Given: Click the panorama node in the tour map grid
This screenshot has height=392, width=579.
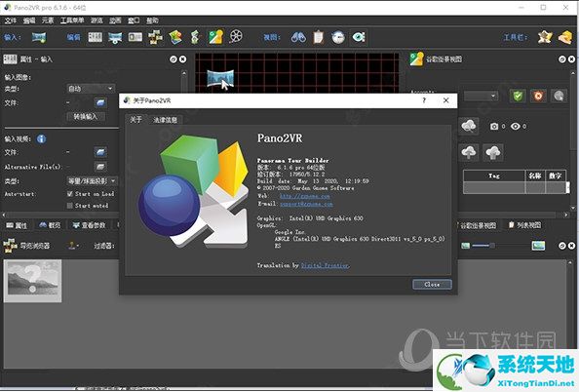Looking at the screenshot, I should 220,78.
